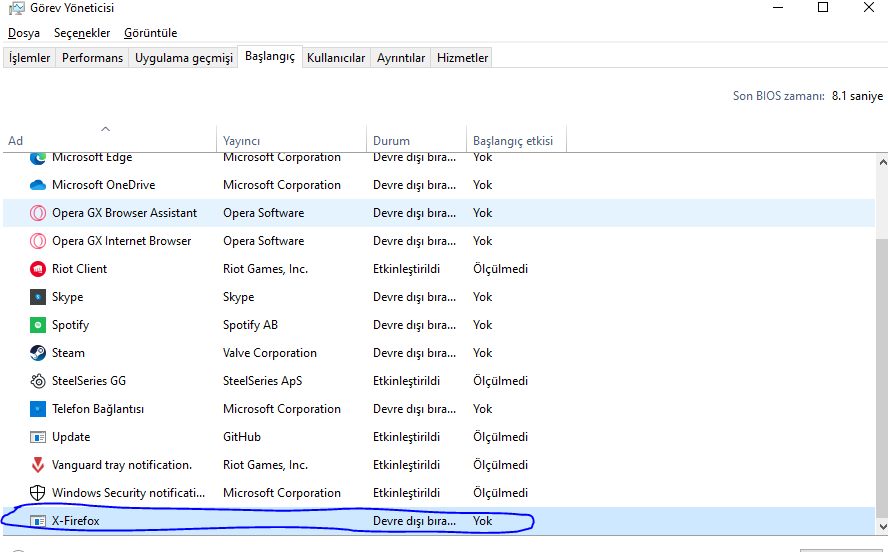Click the Spotify icon in the startup list

pyautogui.click(x=38, y=325)
